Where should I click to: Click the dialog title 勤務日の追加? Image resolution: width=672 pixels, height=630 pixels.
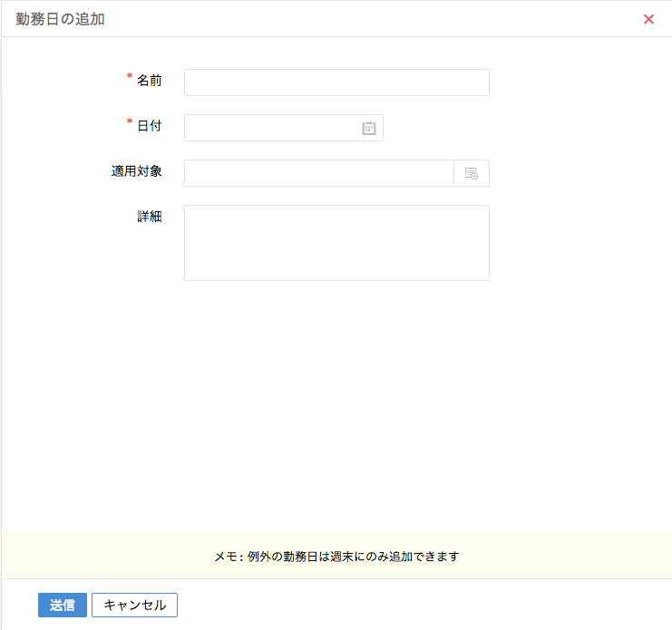pyautogui.click(x=60, y=19)
